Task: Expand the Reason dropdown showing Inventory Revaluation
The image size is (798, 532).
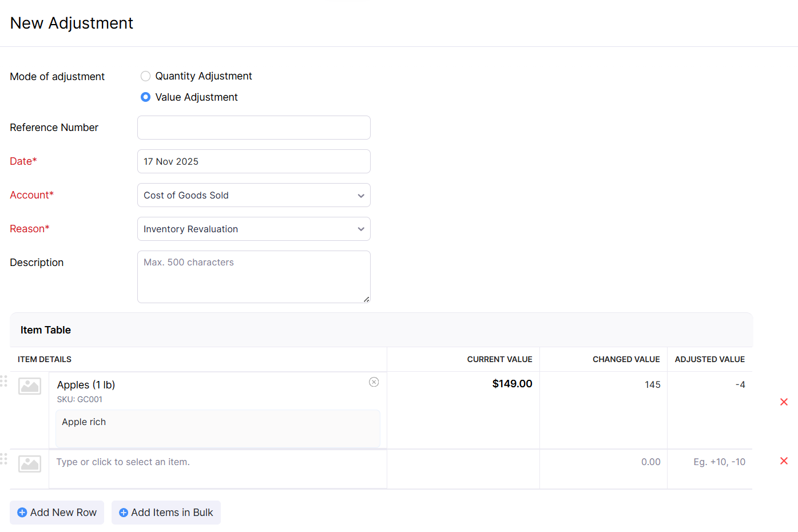Action: tap(253, 229)
